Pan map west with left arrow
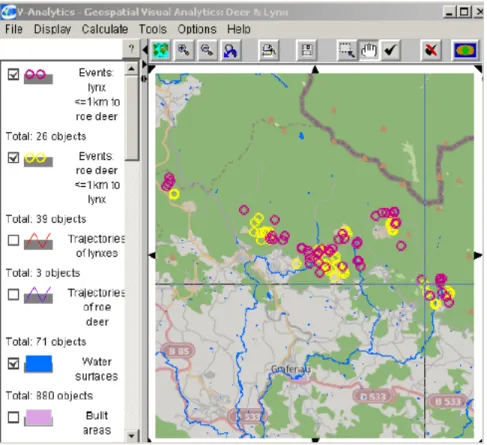The width and height of the screenshot is (487, 445). pos(152,255)
